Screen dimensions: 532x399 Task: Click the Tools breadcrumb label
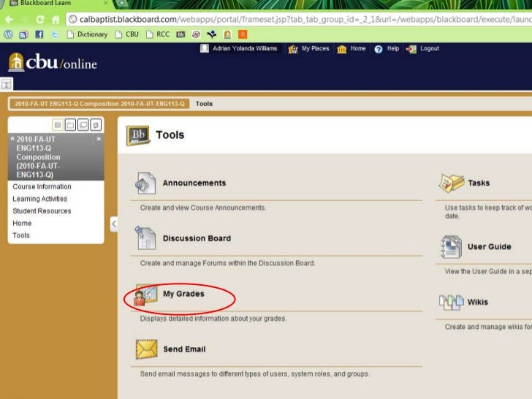pyautogui.click(x=204, y=104)
